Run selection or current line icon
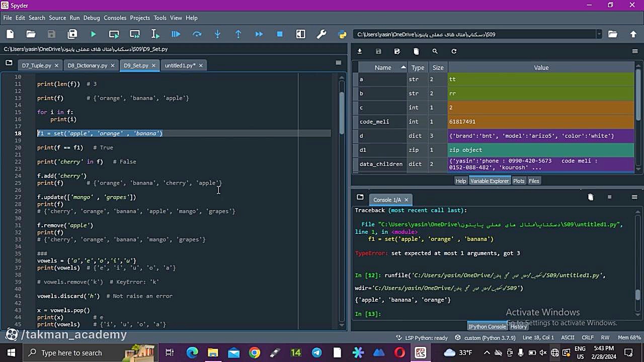Screen dimensions: 644x362 pyautogui.click(x=155, y=34)
